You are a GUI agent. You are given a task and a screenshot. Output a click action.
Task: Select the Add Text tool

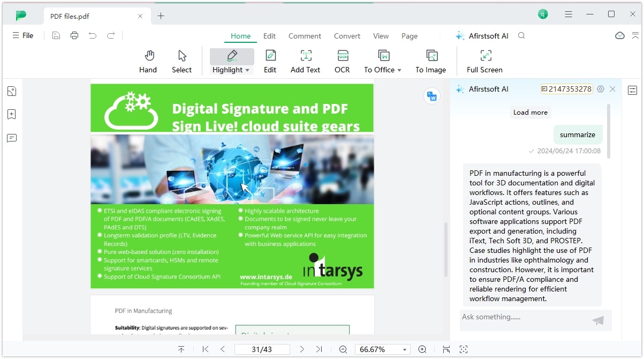click(x=306, y=62)
